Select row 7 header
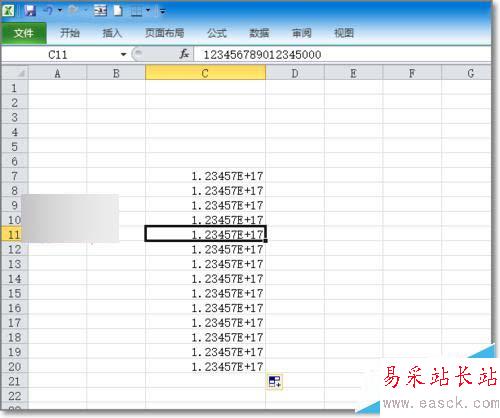This screenshot has width=500, height=418. point(15,176)
